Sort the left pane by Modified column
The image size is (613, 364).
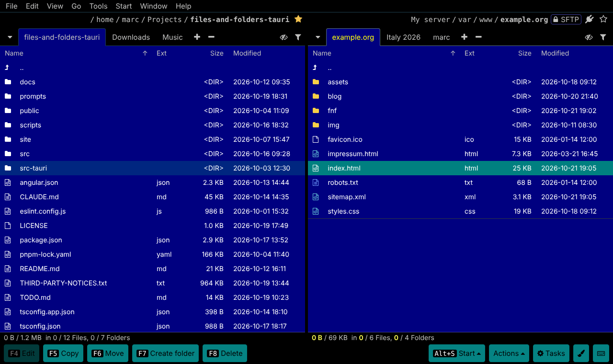(247, 53)
